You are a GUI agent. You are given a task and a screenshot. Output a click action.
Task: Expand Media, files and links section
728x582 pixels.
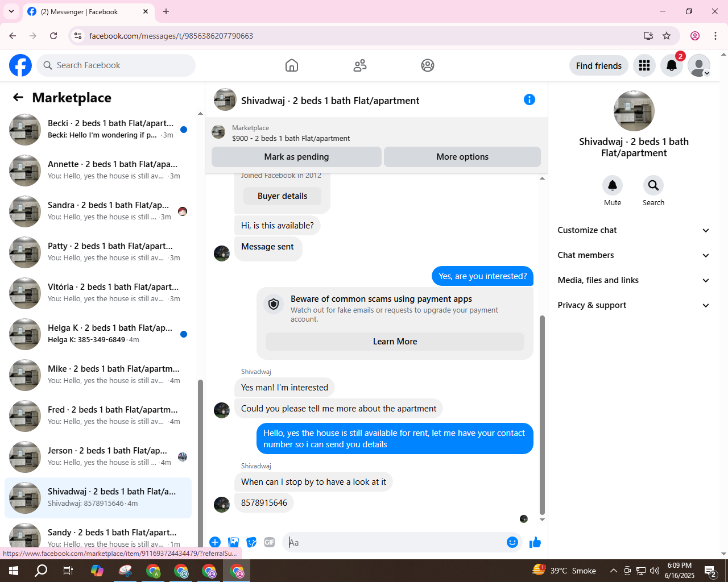coord(634,280)
